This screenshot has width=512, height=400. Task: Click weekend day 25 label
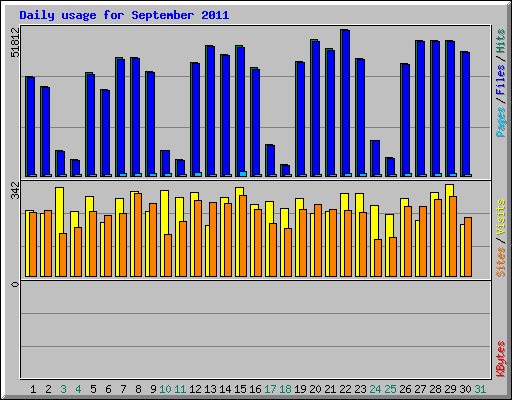(390, 389)
